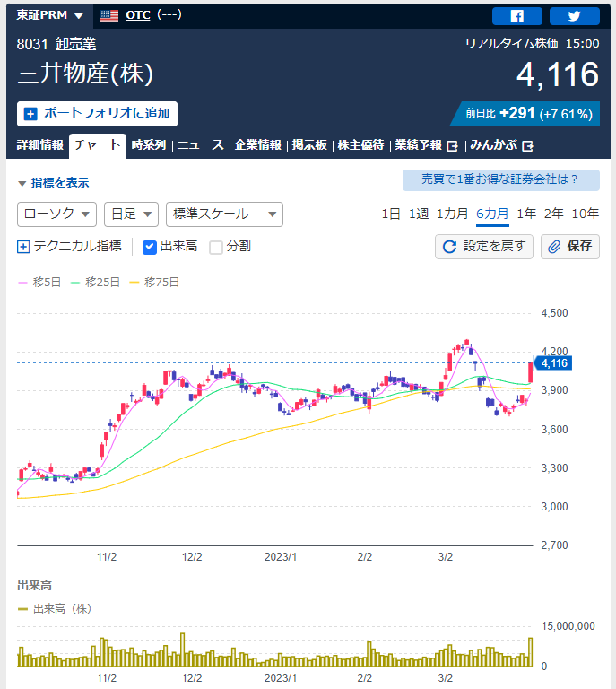Click 卸売業 industry link
The width and height of the screenshot is (616, 689).
[76, 44]
